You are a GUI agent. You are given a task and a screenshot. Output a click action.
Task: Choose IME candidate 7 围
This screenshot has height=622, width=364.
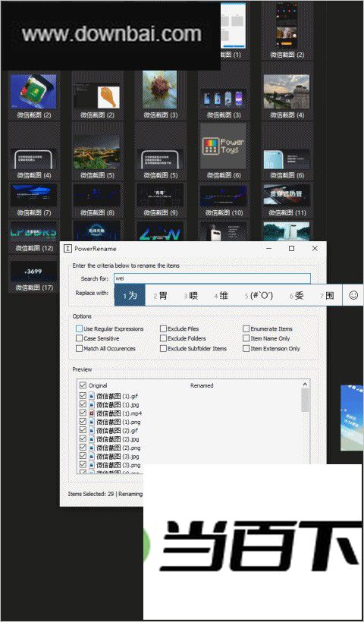[x=327, y=296]
